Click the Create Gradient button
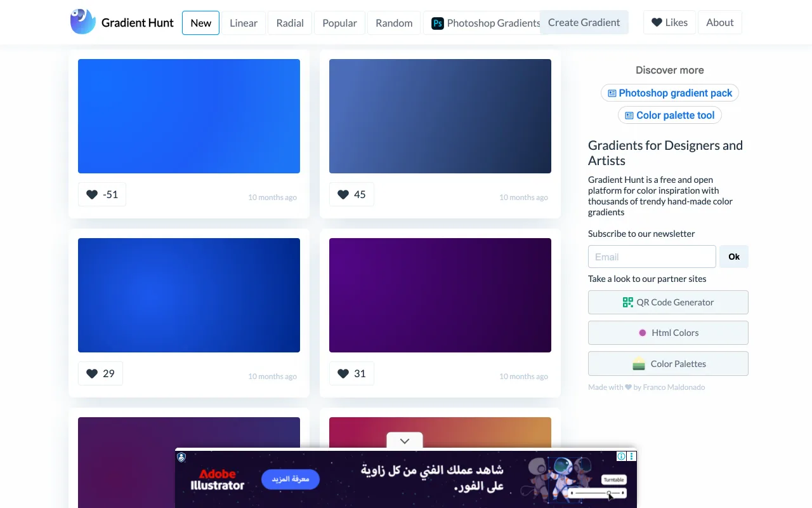 [584, 22]
